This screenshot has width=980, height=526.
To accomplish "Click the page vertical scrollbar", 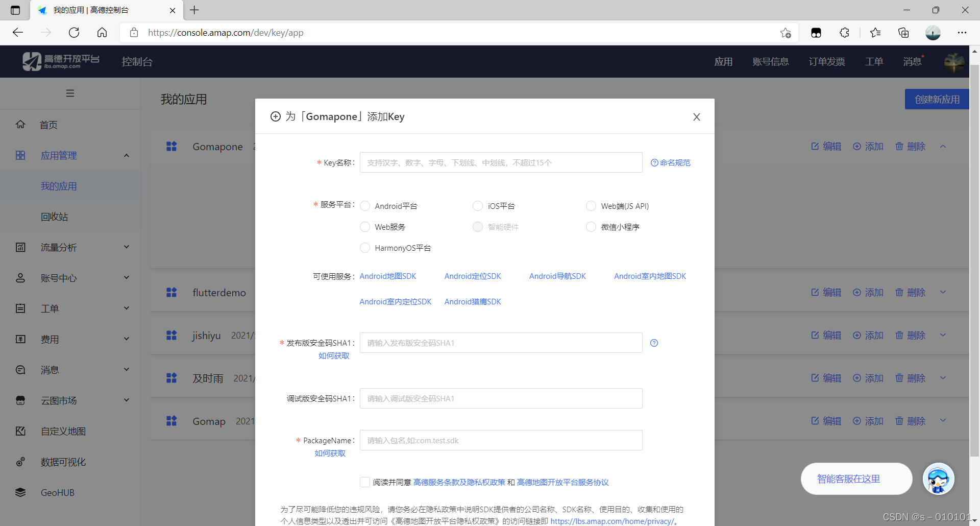I will (x=974, y=260).
